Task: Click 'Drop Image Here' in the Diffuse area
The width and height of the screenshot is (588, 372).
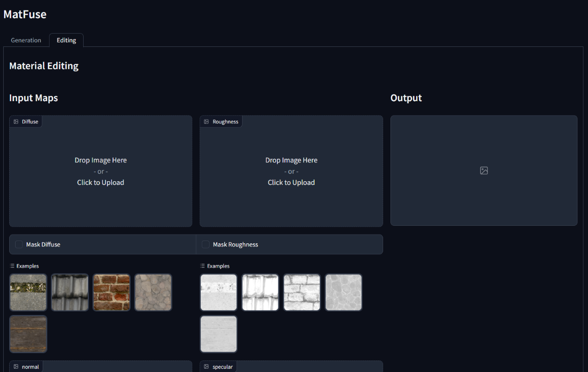Action: pyautogui.click(x=101, y=160)
